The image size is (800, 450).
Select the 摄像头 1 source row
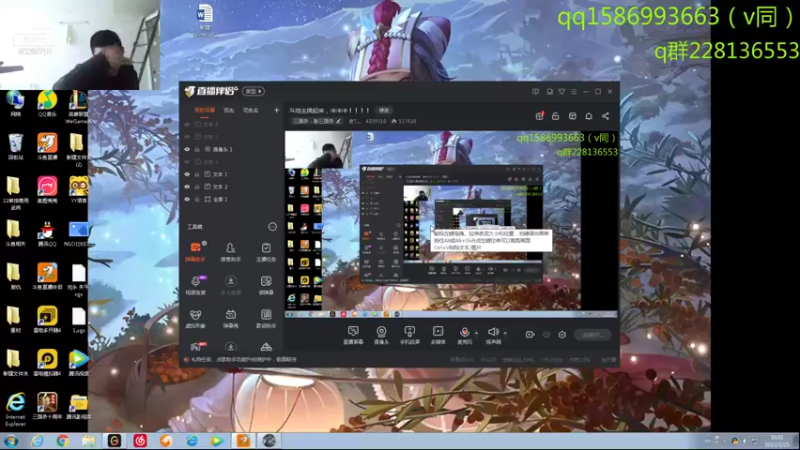[231, 149]
